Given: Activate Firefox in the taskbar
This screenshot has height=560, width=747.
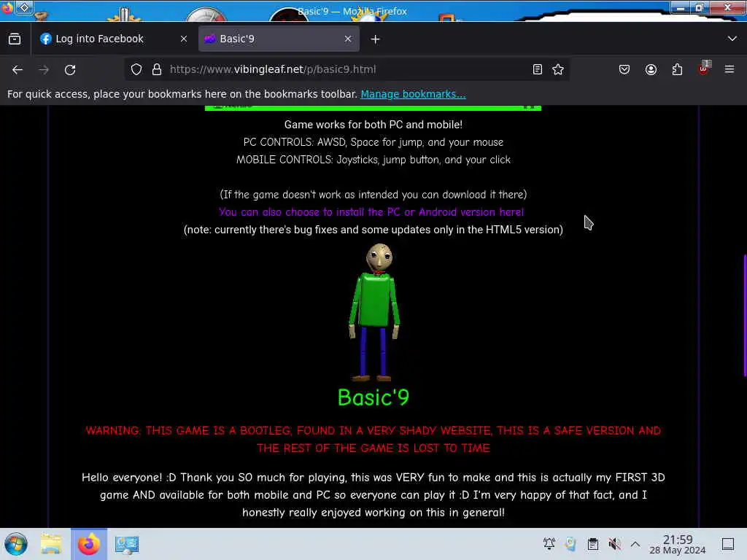Looking at the screenshot, I should coord(89,544).
